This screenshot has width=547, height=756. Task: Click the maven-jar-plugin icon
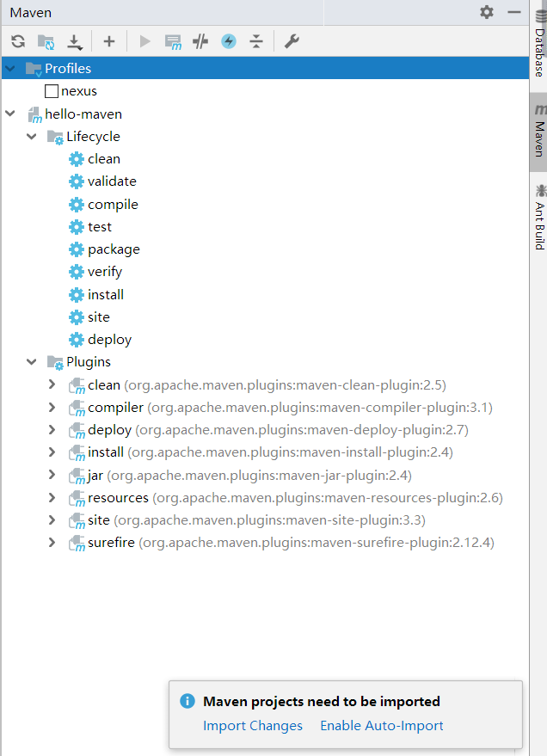[x=77, y=476]
